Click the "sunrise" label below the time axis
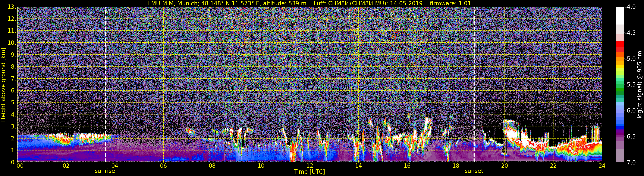644x176 pixels. click(x=105, y=171)
